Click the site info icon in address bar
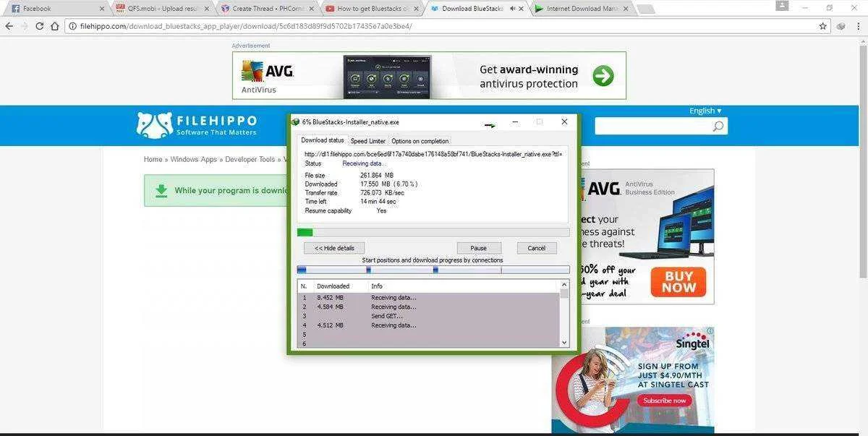The image size is (868, 436). 72,26
